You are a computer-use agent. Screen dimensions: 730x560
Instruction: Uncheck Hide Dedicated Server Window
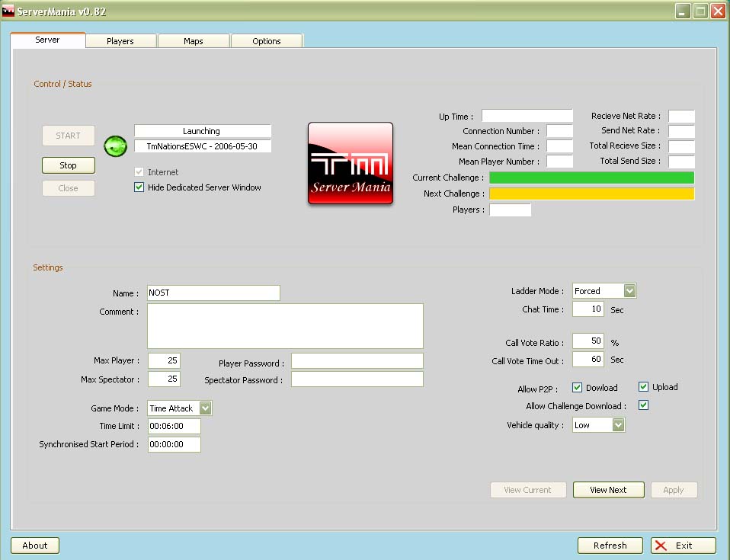coord(139,187)
